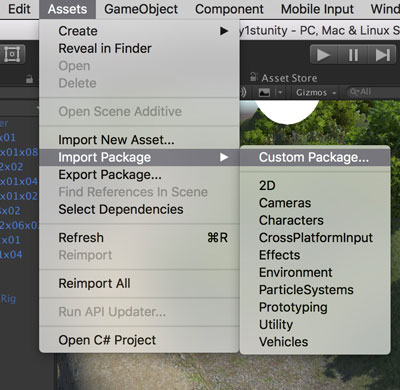Viewport: 400px width, 390px height.
Task: Open the Import Package submenu
Action: click(x=139, y=157)
